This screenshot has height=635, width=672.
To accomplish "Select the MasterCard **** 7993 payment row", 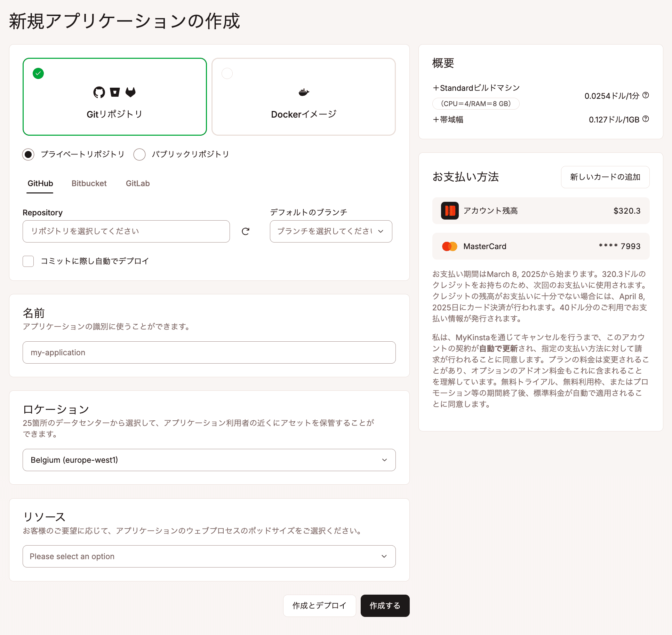I will coord(541,246).
